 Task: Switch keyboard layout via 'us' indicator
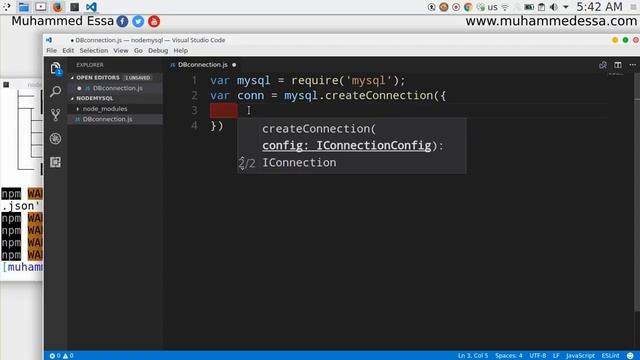coord(492,7)
